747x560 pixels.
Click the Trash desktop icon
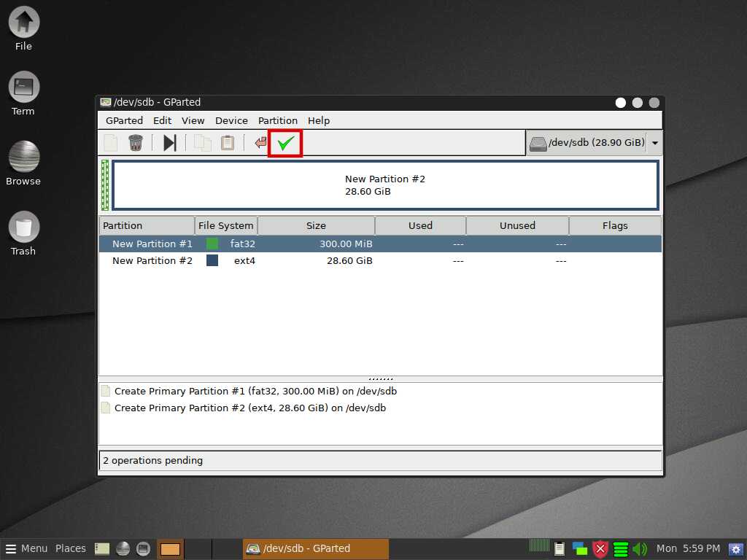(x=23, y=233)
